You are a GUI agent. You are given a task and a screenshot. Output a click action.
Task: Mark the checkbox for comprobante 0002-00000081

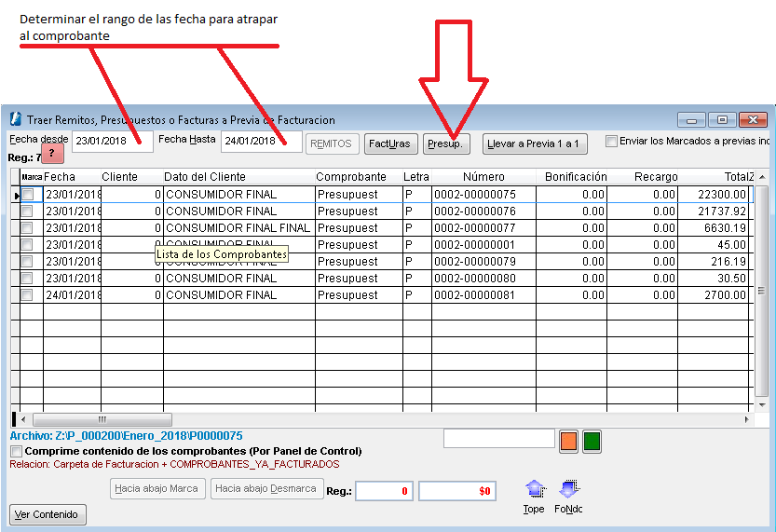[27, 295]
